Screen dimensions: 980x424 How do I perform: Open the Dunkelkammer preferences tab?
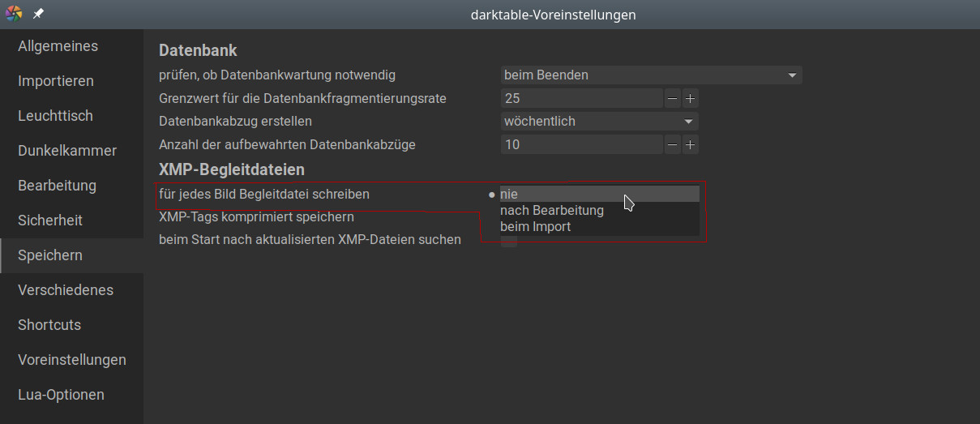(67, 151)
